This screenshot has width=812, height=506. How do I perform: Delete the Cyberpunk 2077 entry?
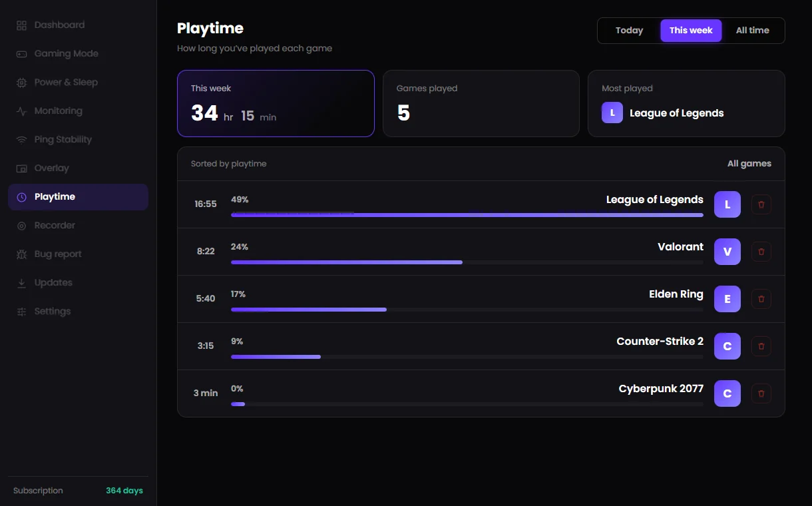[x=761, y=393]
